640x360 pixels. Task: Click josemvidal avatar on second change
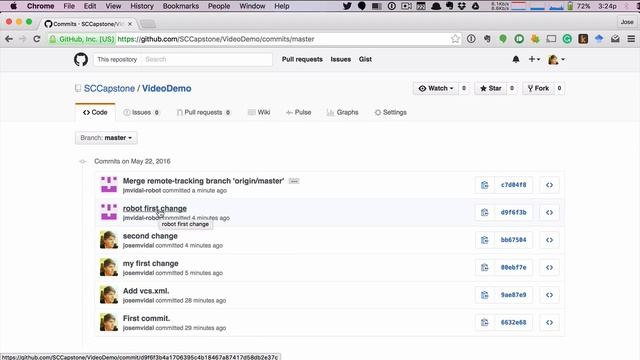click(109, 240)
